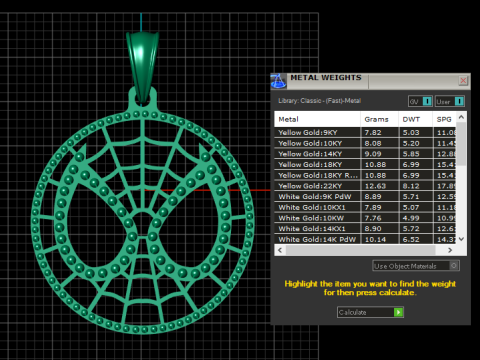Click the Use Object Materials button

(416, 266)
